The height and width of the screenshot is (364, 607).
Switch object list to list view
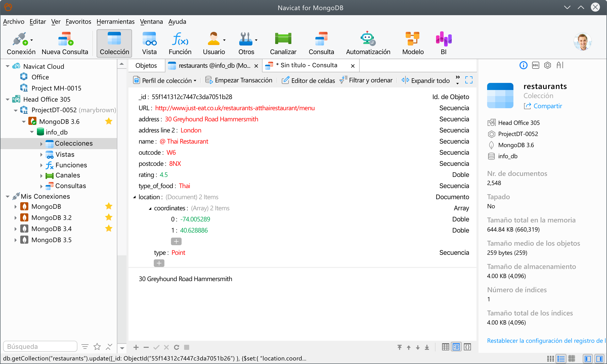[x=561, y=359]
